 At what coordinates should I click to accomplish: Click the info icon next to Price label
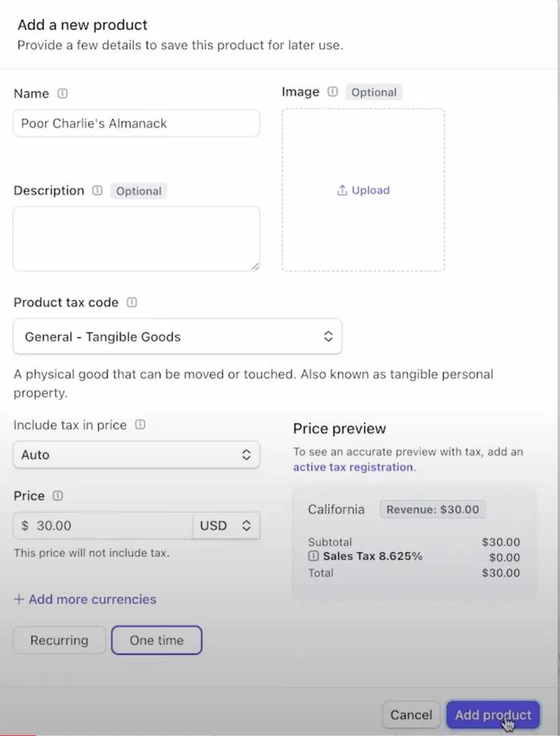pos(58,496)
